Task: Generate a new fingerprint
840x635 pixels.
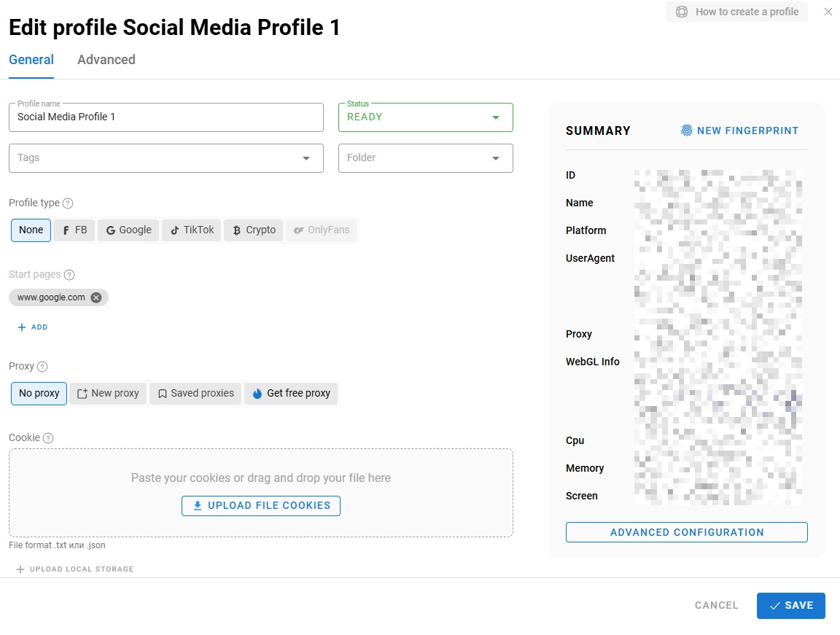Action: 740,131
